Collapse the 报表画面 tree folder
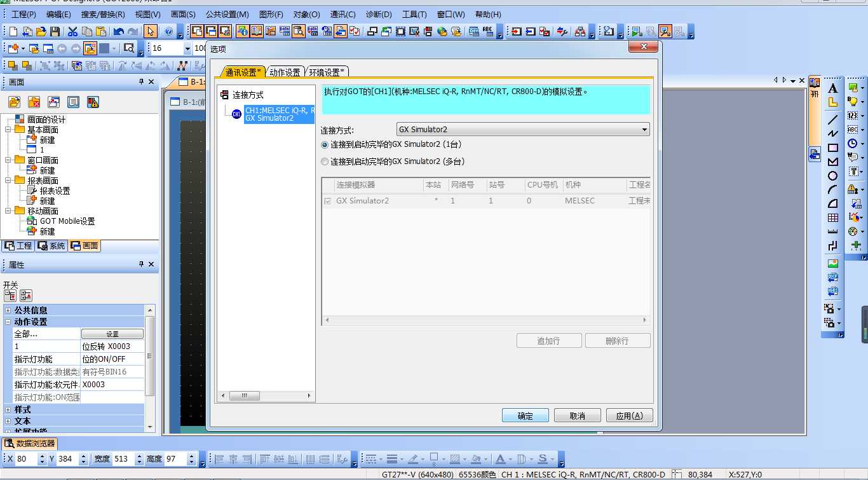This screenshot has width=868, height=480. click(x=9, y=181)
